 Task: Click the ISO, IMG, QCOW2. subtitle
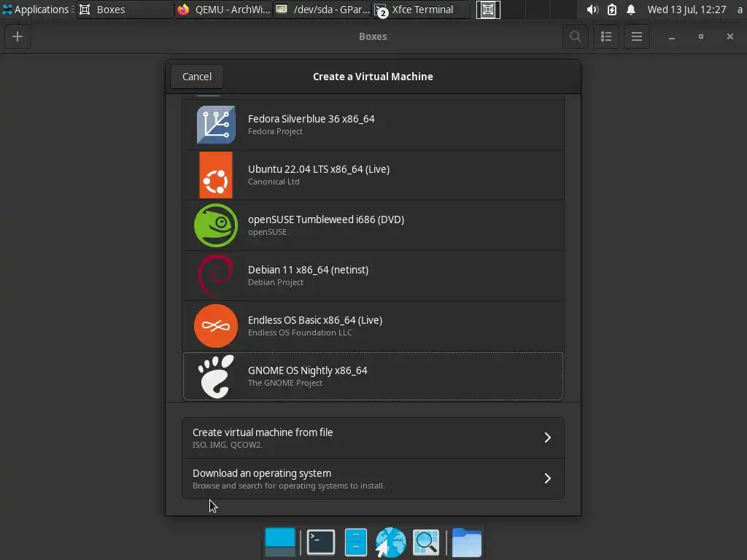(x=228, y=445)
